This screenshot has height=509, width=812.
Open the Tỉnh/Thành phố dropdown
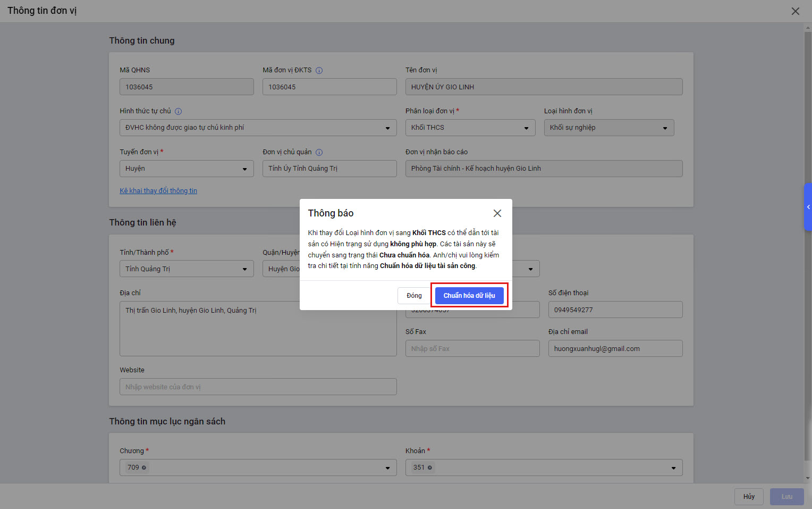pyautogui.click(x=186, y=269)
